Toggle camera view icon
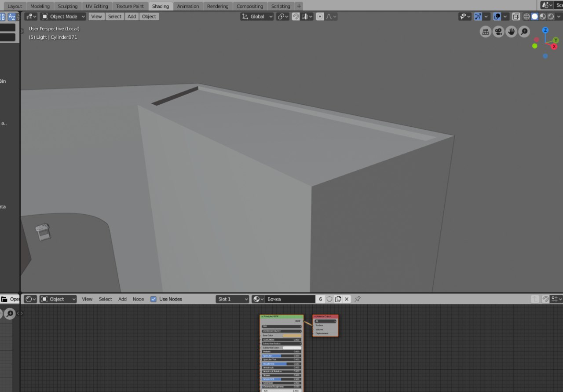This screenshot has width=563, height=392. coord(498,32)
